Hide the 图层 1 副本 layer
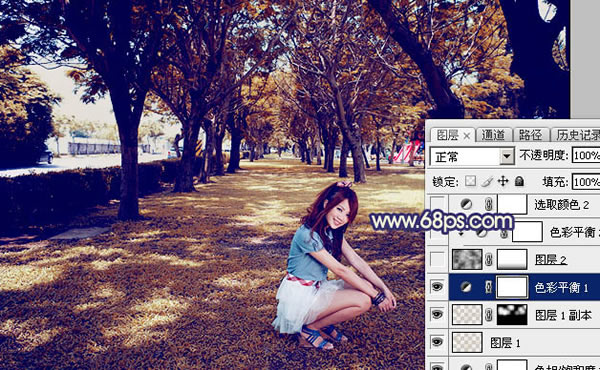600x370 pixels. tap(438, 314)
